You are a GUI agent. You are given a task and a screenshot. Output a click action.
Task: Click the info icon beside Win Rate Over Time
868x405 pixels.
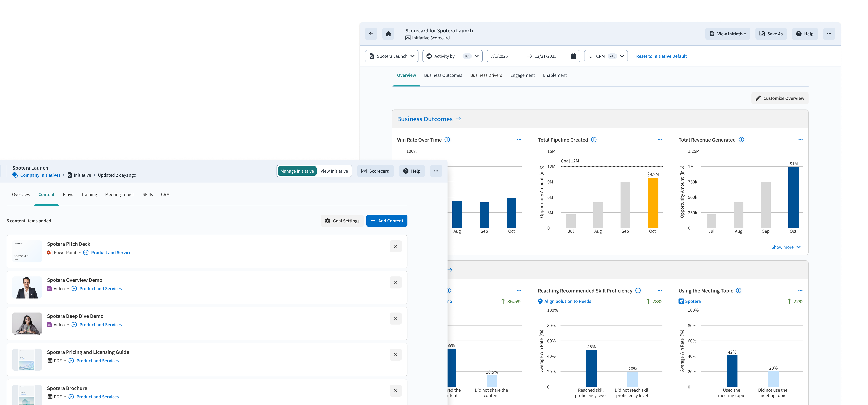pos(447,140)
